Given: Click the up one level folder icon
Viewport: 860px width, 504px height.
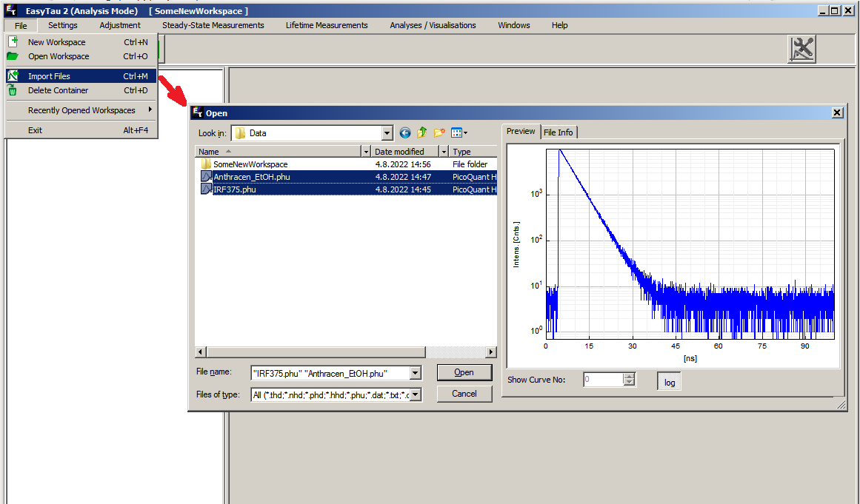Looking at the screenshot, I should [422, 133].
